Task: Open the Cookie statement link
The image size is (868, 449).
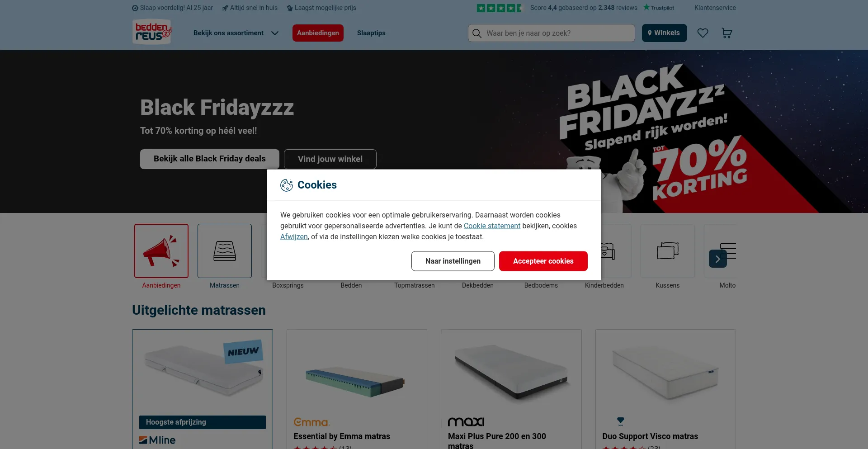Action: [x=492, y=226]
